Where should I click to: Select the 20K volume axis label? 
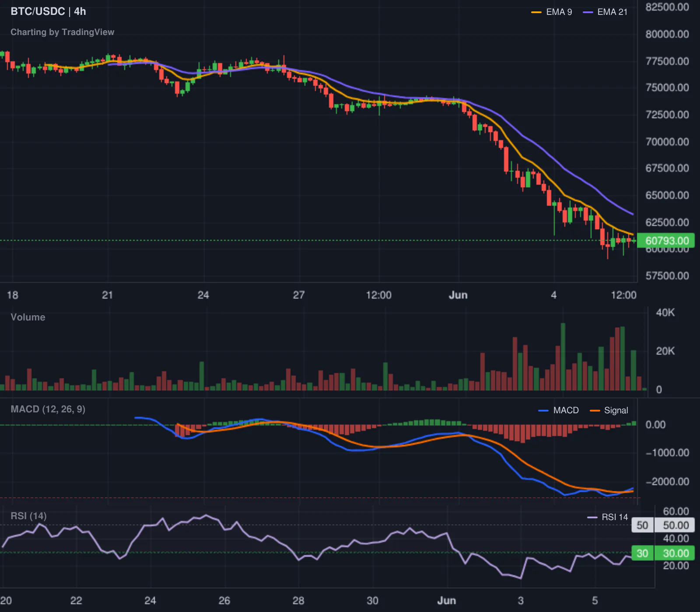point(665,351)
